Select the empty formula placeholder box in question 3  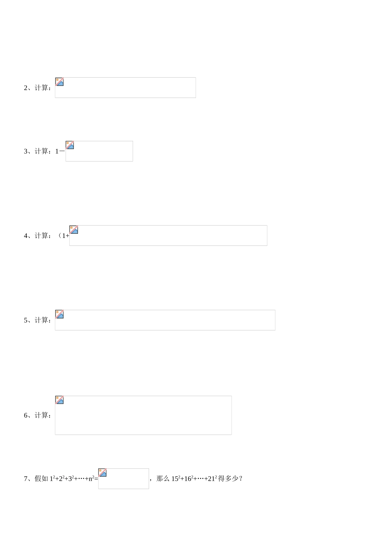tap(103, 152)
